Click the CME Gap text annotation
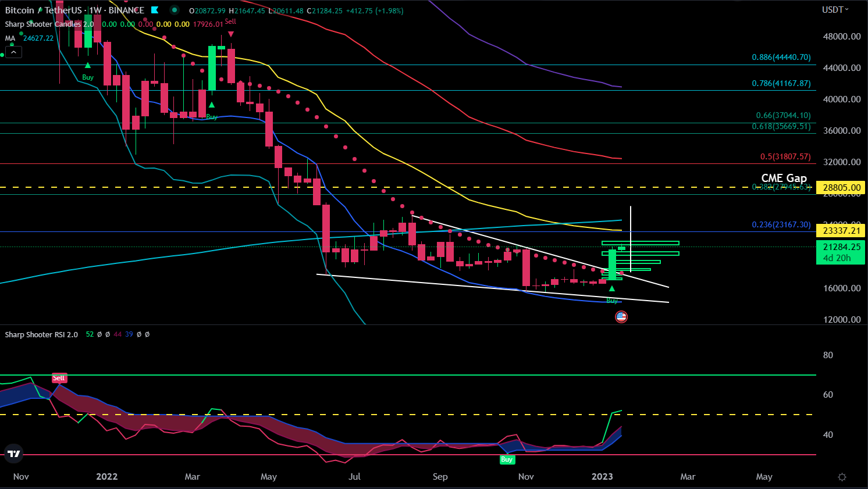 tap(784, 178)
